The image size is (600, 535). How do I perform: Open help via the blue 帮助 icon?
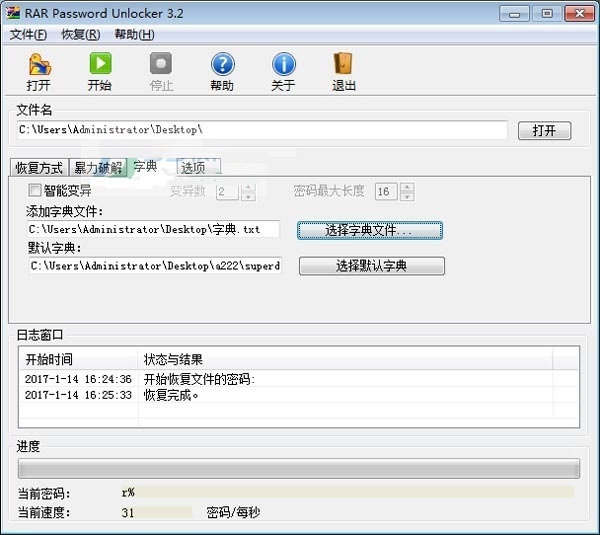click(222, 64)
